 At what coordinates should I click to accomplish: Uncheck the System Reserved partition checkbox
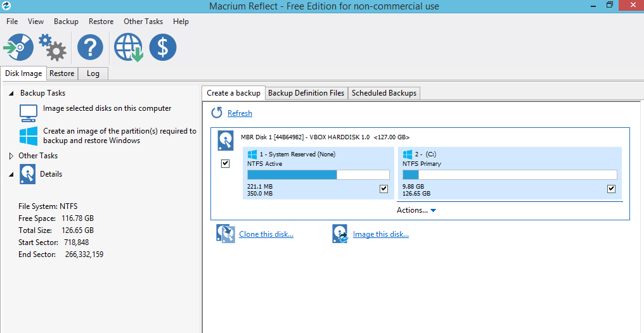383,189
